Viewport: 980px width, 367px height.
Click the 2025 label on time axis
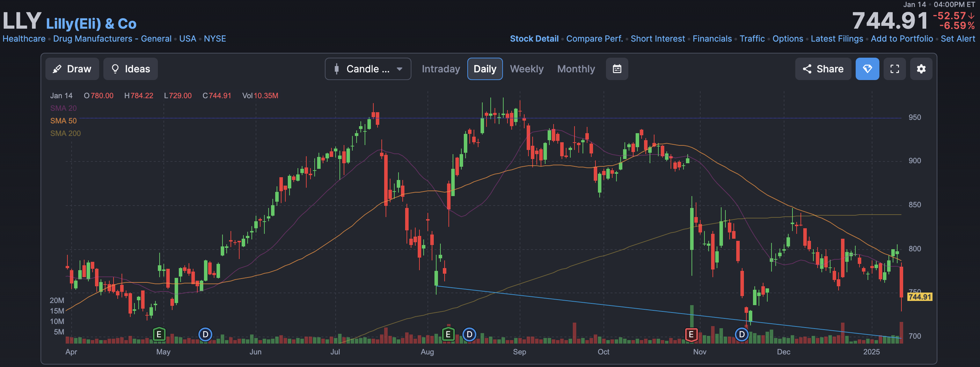pos(871,352)
